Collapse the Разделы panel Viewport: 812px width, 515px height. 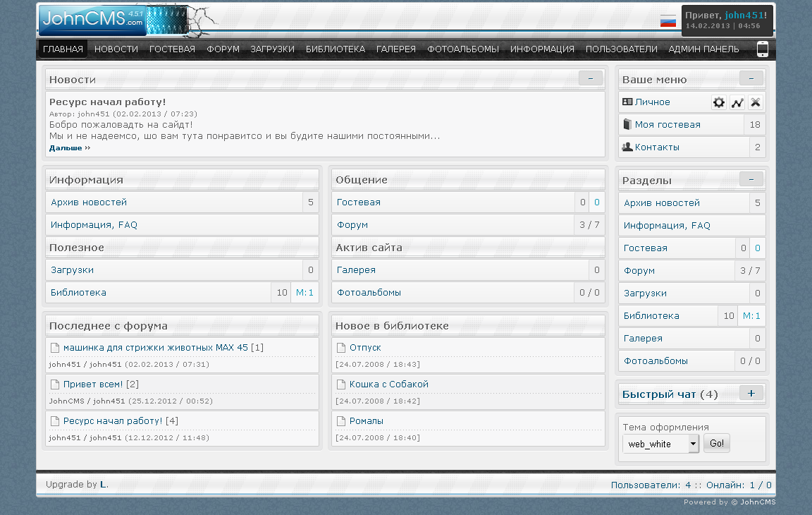tap(751, 179)
